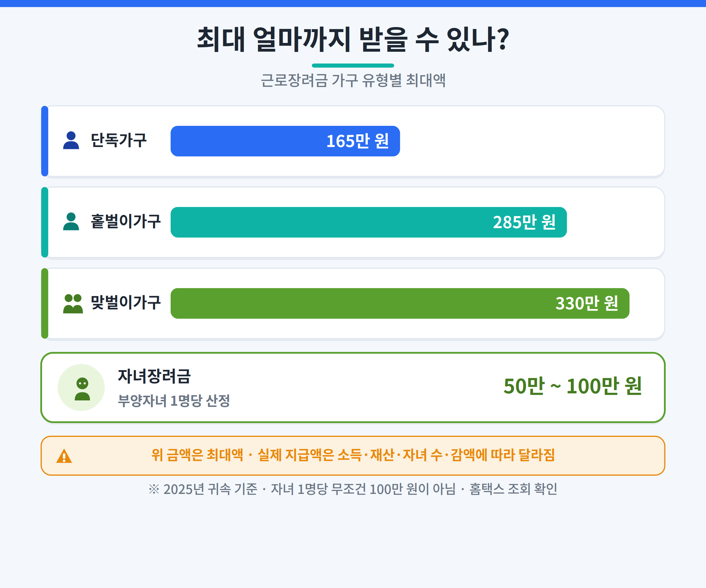Click the blue accent stripe on 단독가구 card

click(45, 141)
